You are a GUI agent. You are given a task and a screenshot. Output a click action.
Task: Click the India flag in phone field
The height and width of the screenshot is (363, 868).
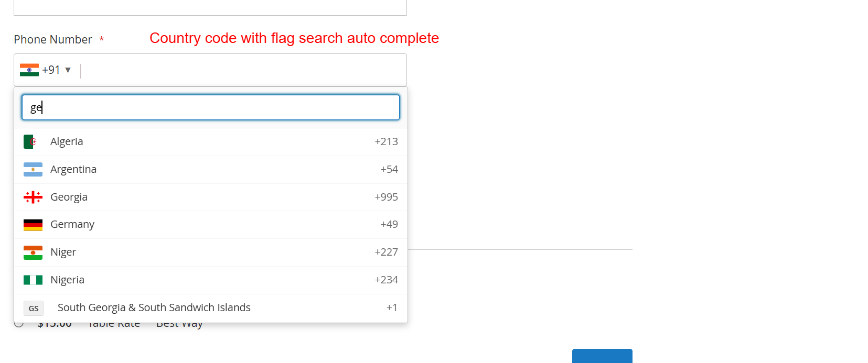[x=29, y=70]
